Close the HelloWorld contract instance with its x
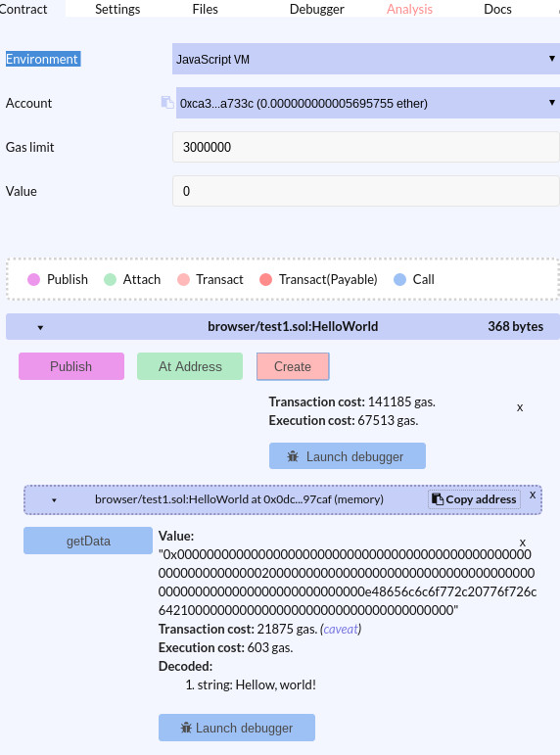The width and height of the screenshot is (560, 755). pos(533,495)
